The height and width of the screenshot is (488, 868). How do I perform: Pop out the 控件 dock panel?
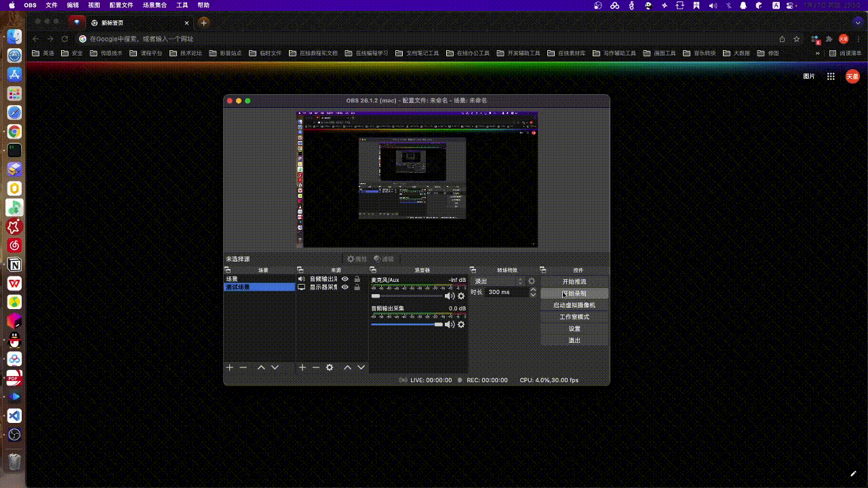(x=543, y=270)
